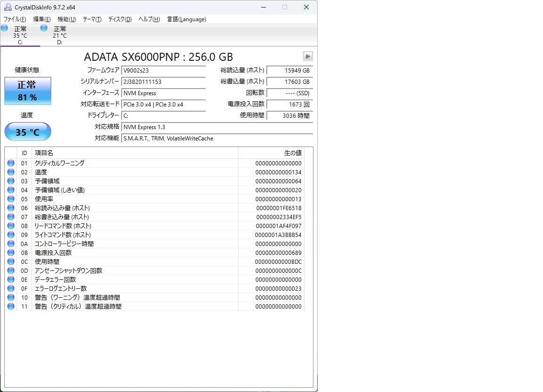Click the CrystalDiskInfo title bar app icon
This screenshot has height=392, width=543.
tap(8, 7)
